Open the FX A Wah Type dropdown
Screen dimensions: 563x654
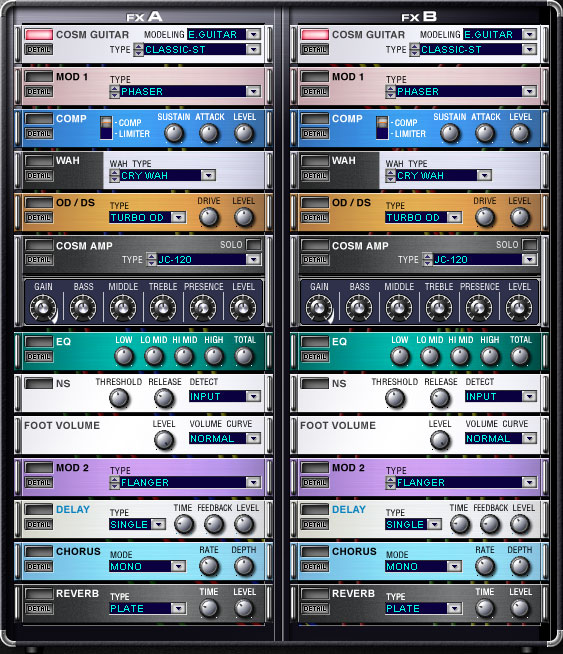coord(208,175)
